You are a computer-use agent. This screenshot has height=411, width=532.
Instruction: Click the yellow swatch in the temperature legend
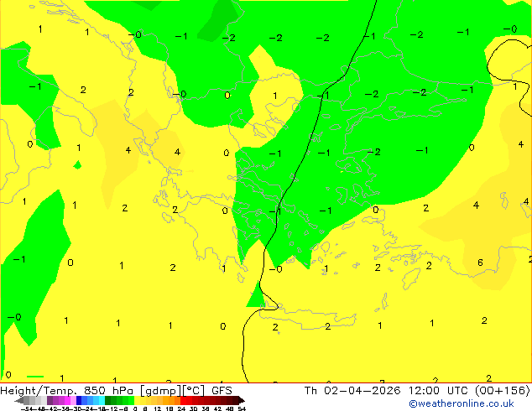click(x=137, y=400)
